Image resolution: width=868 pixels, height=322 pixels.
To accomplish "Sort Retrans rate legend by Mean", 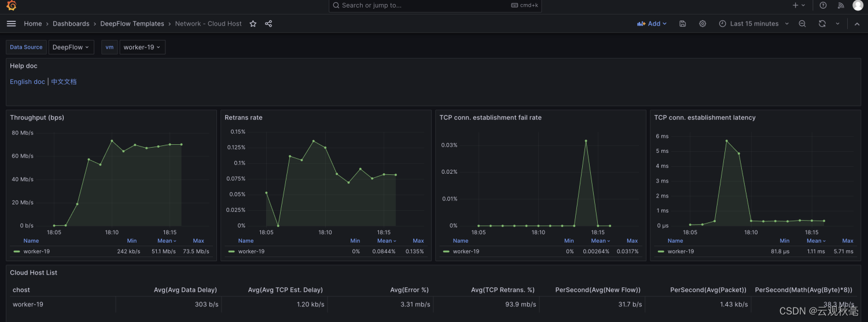I will [387, 241].
